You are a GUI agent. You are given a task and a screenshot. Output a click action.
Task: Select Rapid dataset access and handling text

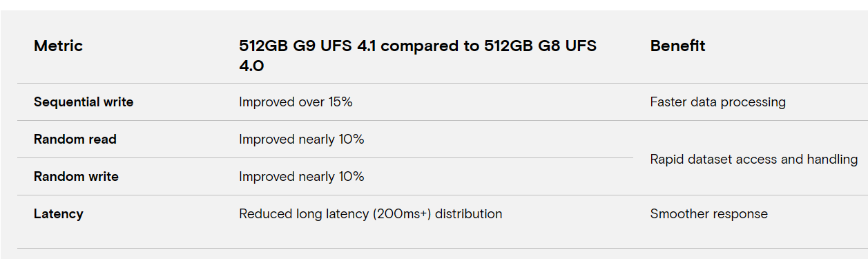click(x=754, y=160)
